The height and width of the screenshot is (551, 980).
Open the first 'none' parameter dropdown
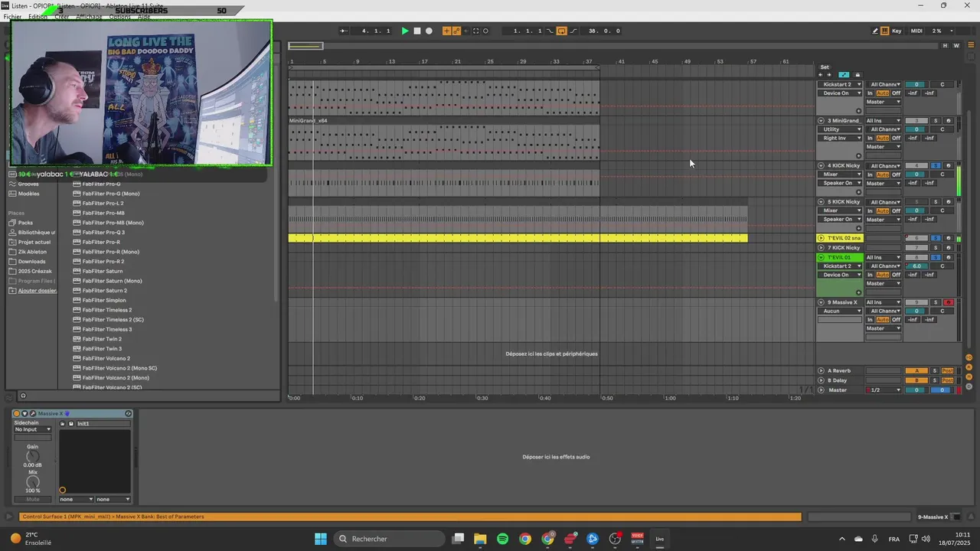pyautogui.click(x=77, y=499)
